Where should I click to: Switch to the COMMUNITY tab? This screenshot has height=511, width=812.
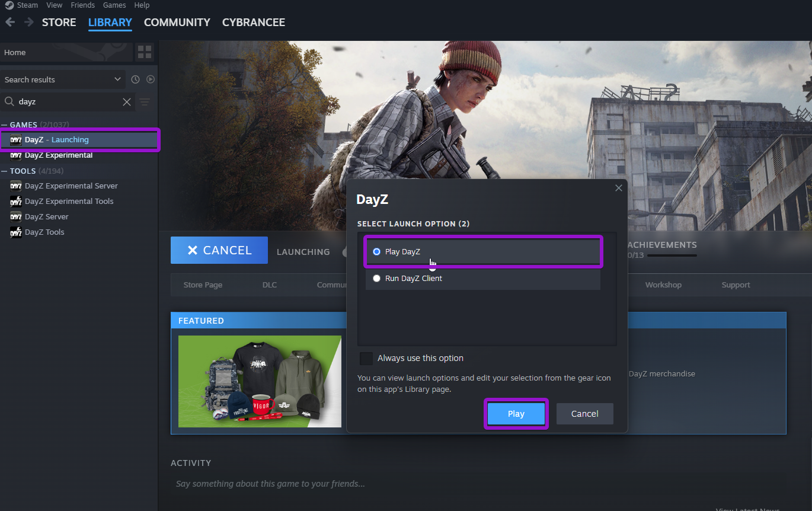pos(177,22)
